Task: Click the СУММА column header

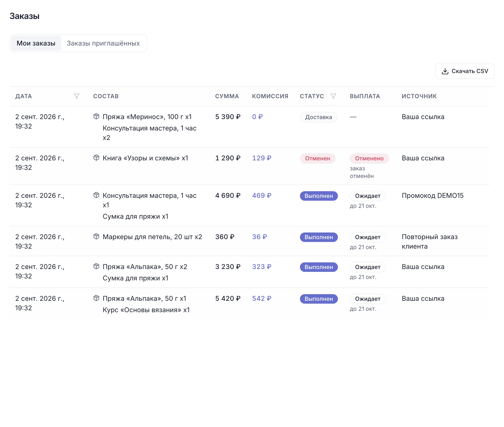Action: coord(227,96)
